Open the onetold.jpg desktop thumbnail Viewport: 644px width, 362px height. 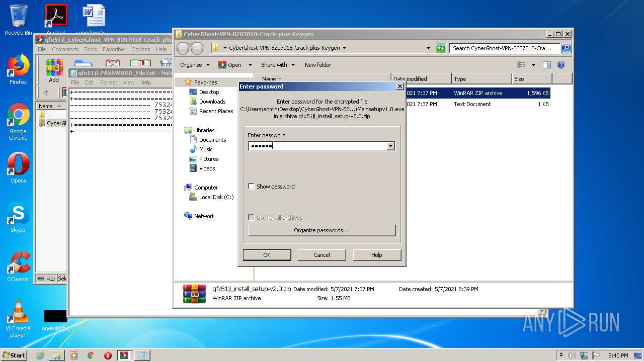click(x=55, y=320)
